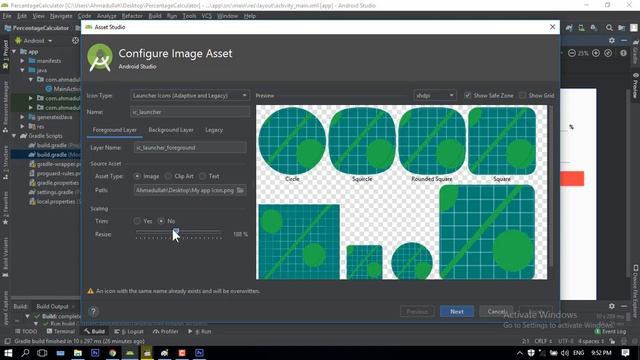Select the MainActivity file in tree
The image size is (640, 360).
(63, 89)
